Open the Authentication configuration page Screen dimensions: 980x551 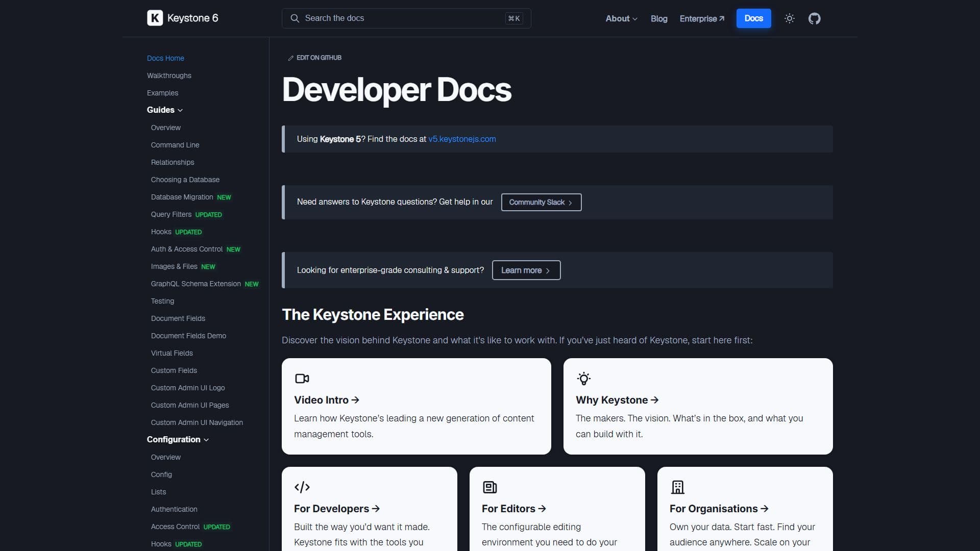pyautogui.click(x=174, y=509)
